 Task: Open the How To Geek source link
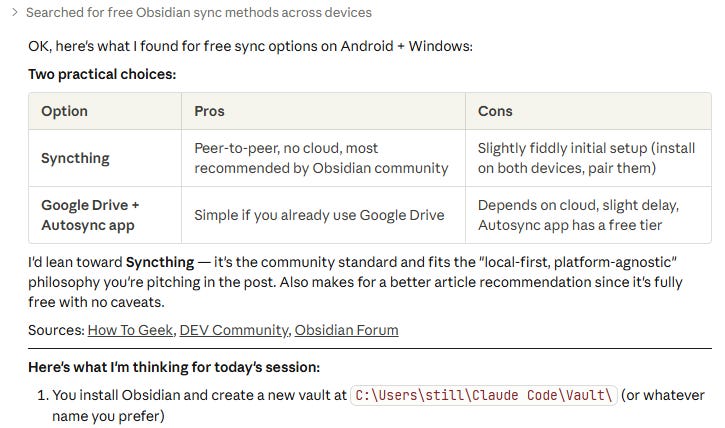[130, 330]
